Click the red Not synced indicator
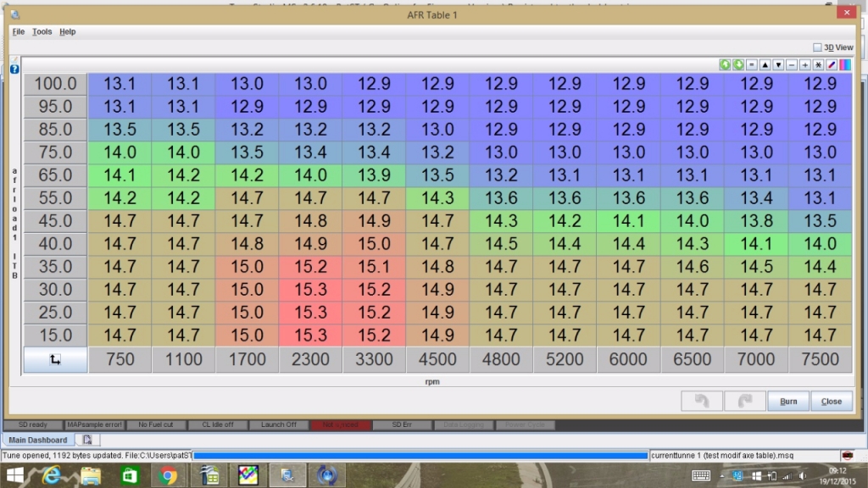This screenshot has width=868, height=488. [341, 425]
